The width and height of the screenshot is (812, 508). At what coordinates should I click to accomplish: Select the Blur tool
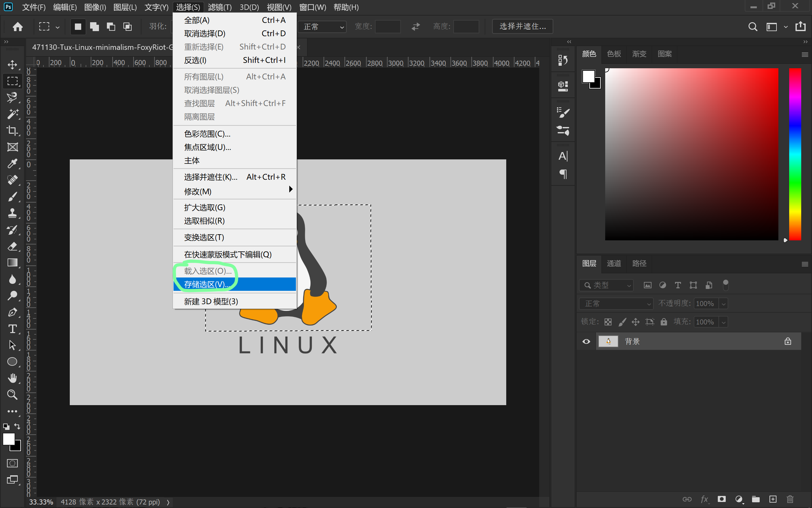click(x=12, y=279)
